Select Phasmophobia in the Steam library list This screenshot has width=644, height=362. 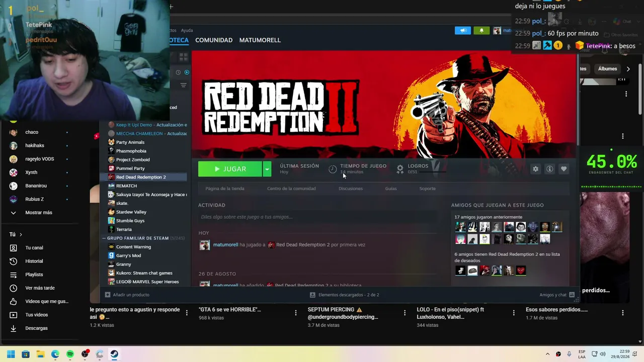coord(131,151)
